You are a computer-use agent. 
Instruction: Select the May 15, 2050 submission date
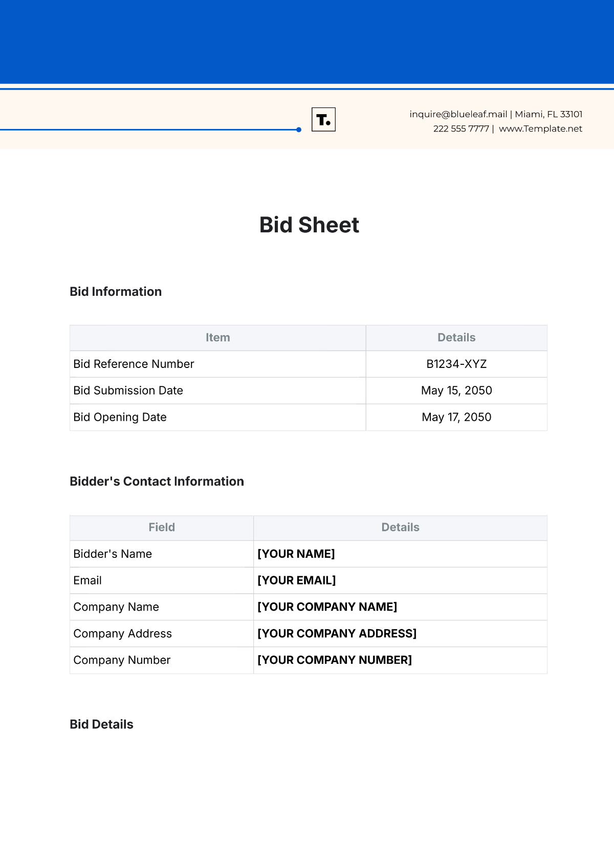tap(456, 390)
